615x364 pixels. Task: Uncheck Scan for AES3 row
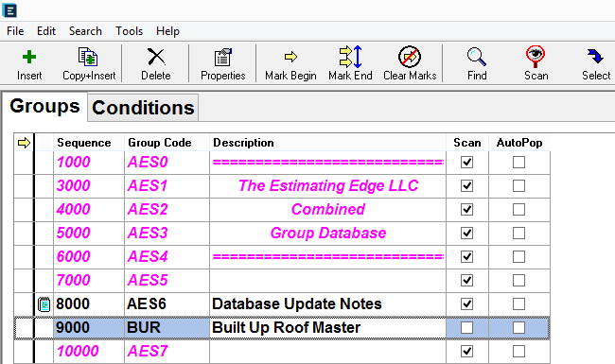[466, 234]
